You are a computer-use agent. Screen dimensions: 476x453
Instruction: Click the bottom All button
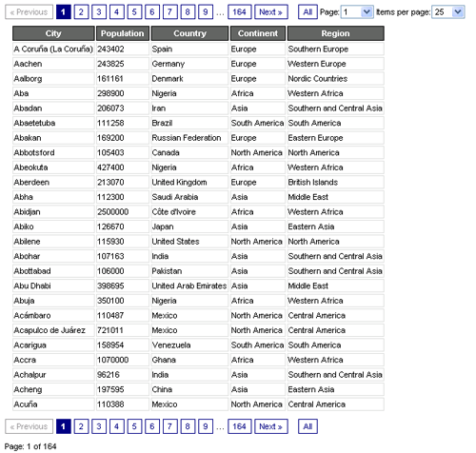pyautogui.click(x=307, y=426)
